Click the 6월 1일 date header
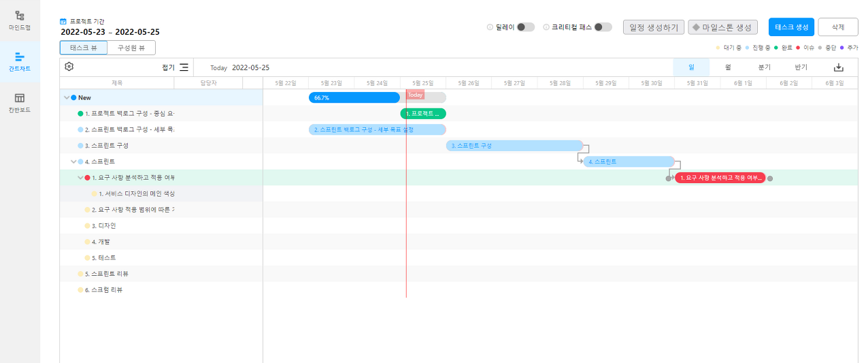The height and width of the screenshot is (363, 868). (x=743, y=83)
